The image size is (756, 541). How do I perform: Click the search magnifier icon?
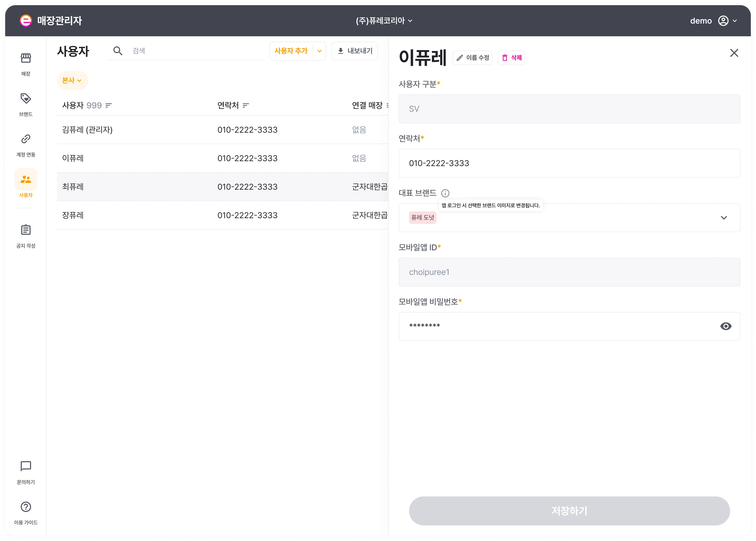(118, 51)
